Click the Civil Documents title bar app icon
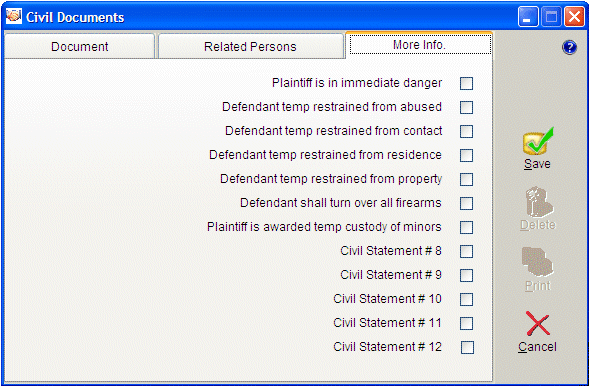 coord(14,17)
